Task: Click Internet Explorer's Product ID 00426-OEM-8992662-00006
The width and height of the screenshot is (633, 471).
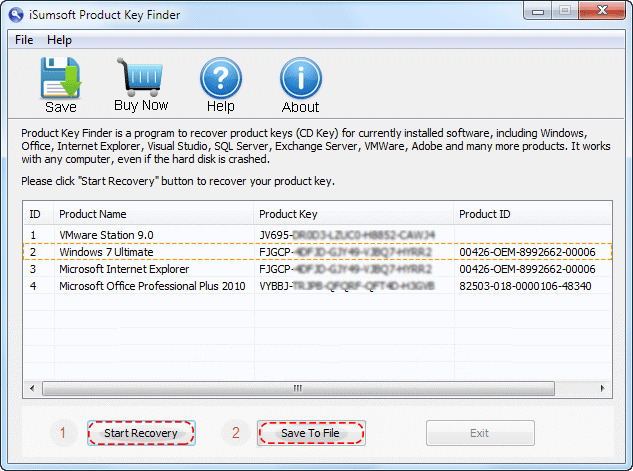Action: (527, 269)
